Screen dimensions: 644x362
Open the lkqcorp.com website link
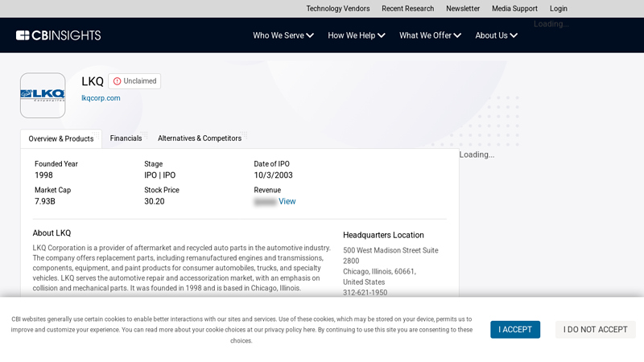[101, 98]
